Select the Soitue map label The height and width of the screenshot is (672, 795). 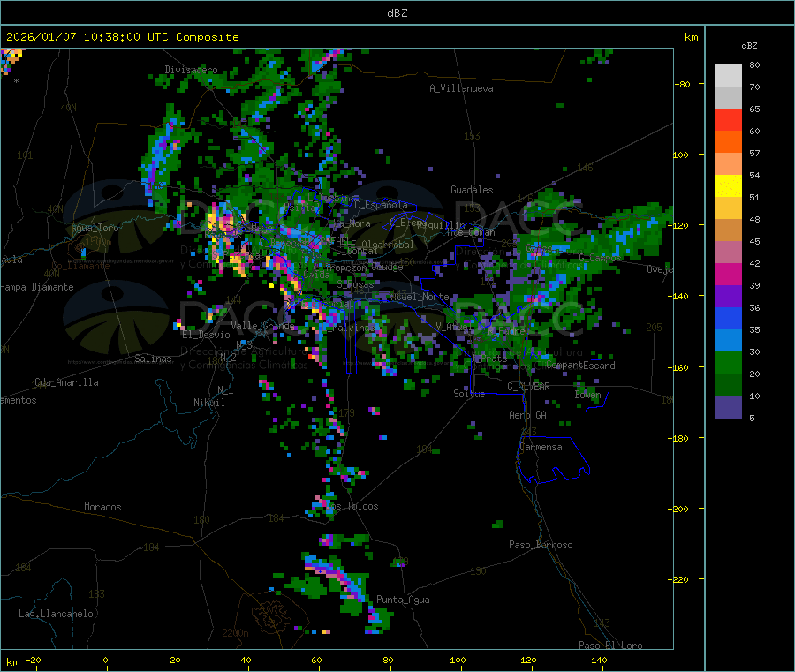tap(469, 394)
